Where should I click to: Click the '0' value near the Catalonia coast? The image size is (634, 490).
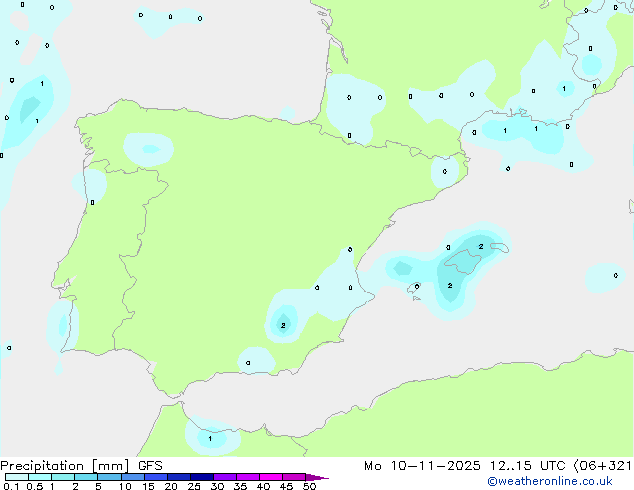pyautogui.click(x=445, y=171)
